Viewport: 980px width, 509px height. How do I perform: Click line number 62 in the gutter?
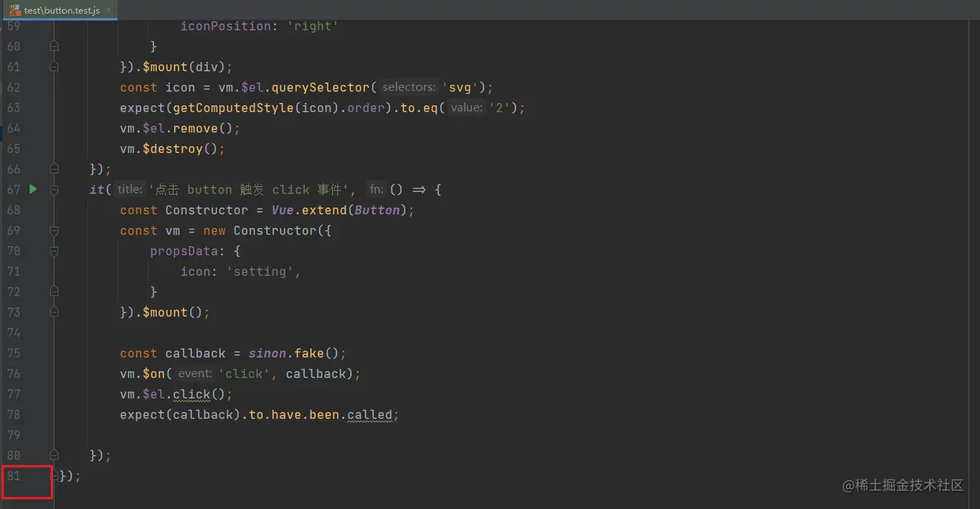point(14,87)
